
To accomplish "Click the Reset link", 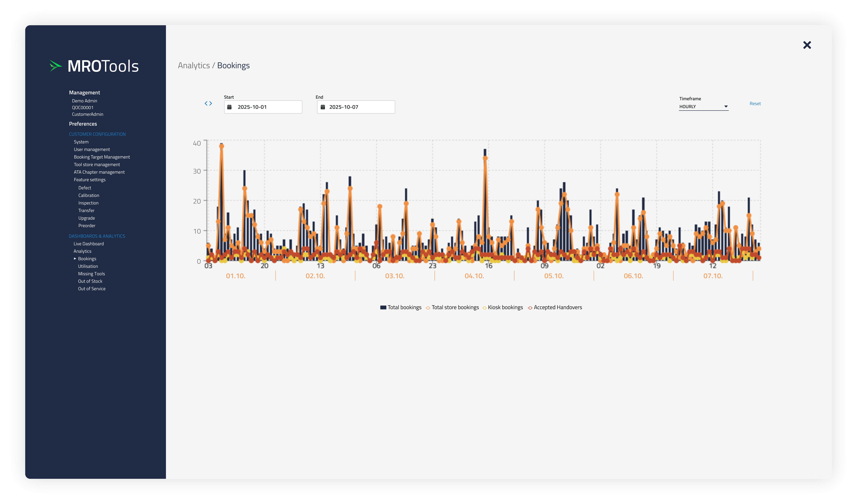I will [755, 104].
